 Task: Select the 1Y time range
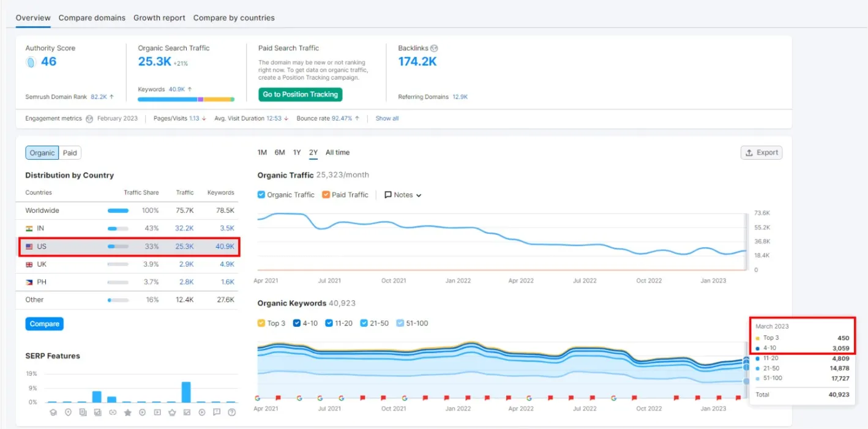pyautogui.click(x=297, y=152)
